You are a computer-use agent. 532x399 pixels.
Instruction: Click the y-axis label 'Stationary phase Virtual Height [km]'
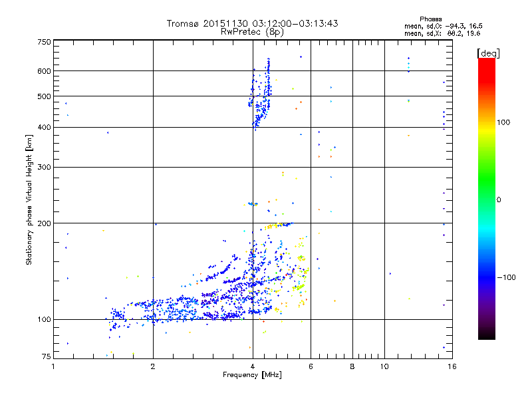tap(29, 199)
